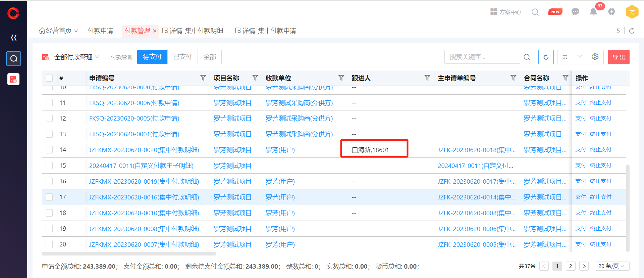The width and height of the screenshot is (644, 278).
Task: Open the settings gear in top header
Action: 611,12
